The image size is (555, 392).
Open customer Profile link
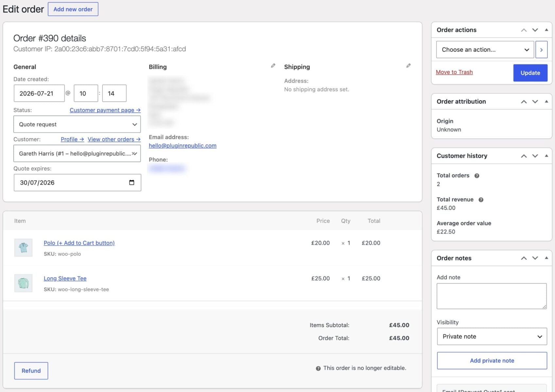coord(72,139)
